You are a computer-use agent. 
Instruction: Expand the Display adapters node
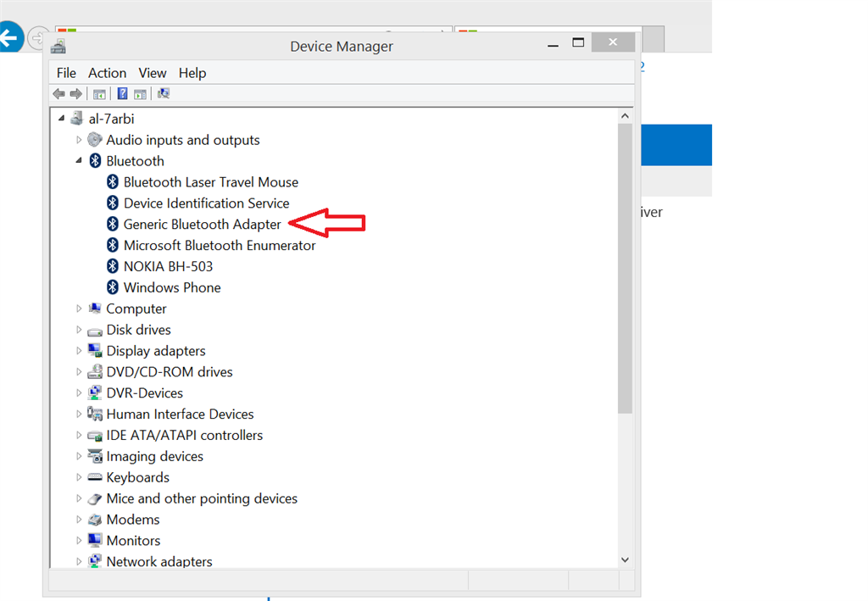(x=79, y=350)
